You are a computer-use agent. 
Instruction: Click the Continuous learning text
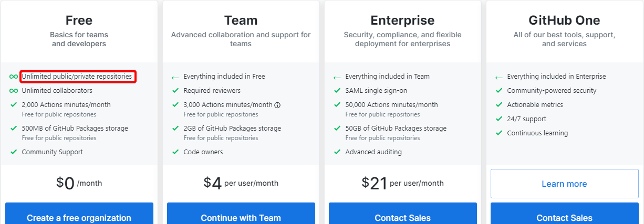pos(537,133)
